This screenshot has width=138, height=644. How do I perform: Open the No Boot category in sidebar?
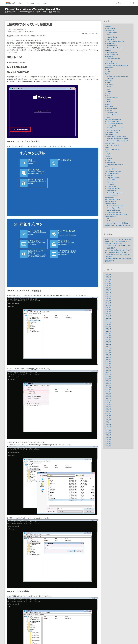point(109,111)
